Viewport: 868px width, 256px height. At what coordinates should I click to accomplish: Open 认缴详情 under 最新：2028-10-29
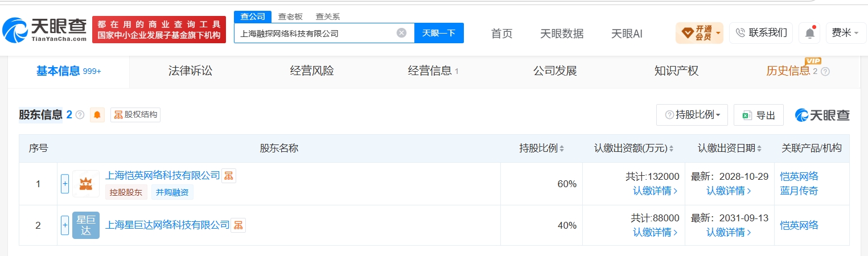[x=729, y=191]
